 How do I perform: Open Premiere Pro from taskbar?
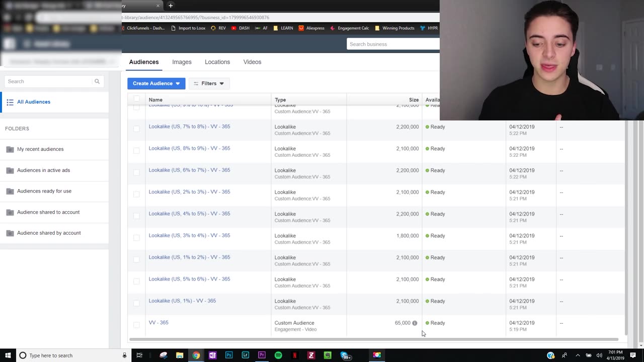262,355
